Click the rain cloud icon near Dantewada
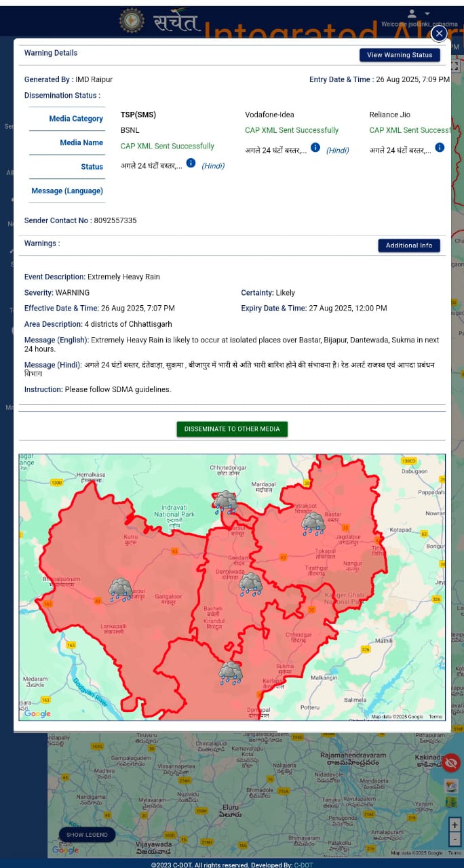 [251, 584]
